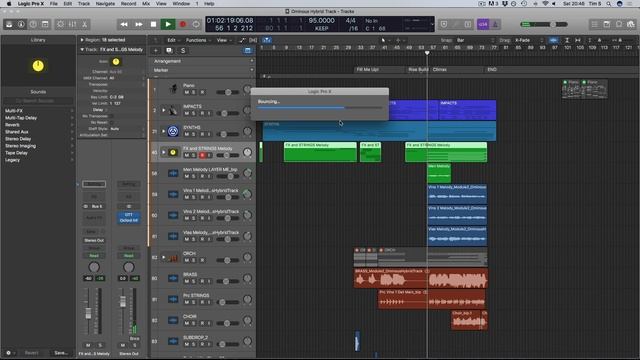640x360 pixels.
Task: Open the Mixer button
Action: (72, 24)
